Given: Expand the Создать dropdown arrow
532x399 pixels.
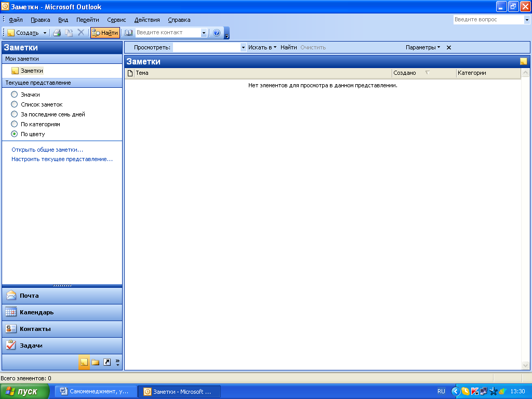Looking at the screenshot, I should pyautogui.click(x=45, y=33).
